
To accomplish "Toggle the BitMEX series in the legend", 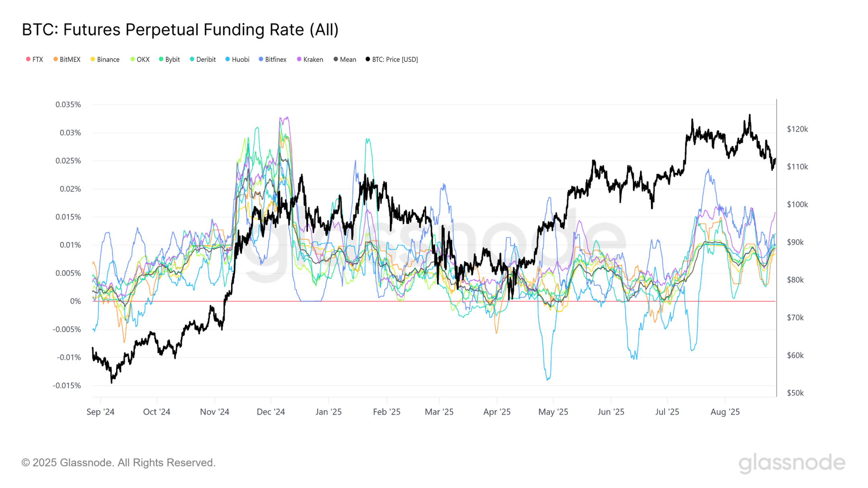I will [67, 59].
